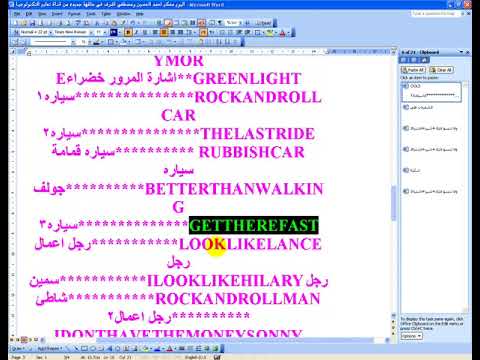Click Font Color button in Formatting toolbar
This screenshot has height=360, width=480.
tap(282, 32)
